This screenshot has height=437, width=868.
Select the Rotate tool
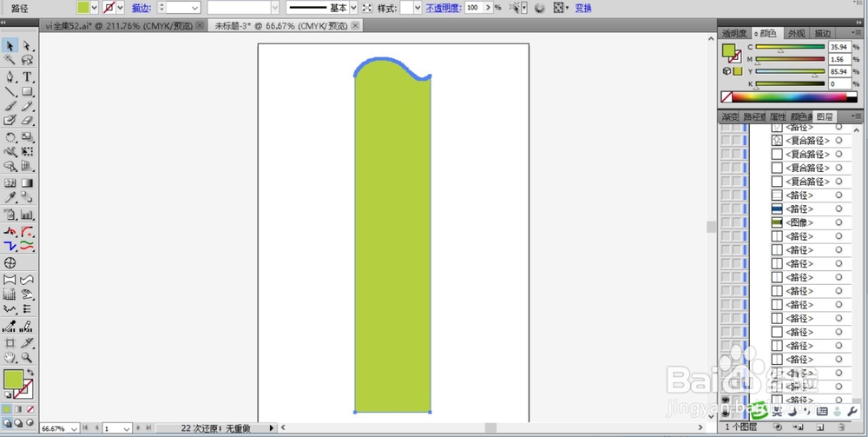pyautogui.click(x=10, y=136)
